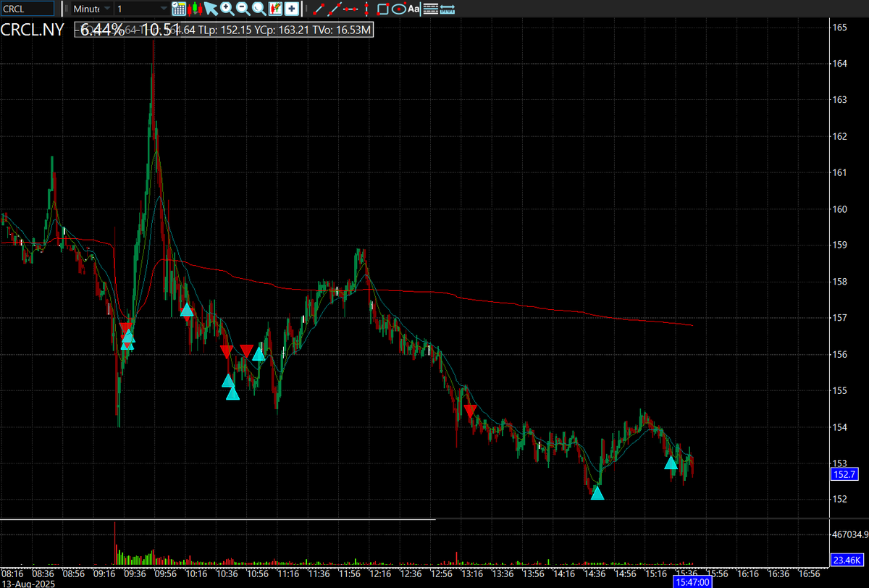This screenshot has height=588, width=869.
Task: Click the 165 price axis label
Action: pos(840,27)
